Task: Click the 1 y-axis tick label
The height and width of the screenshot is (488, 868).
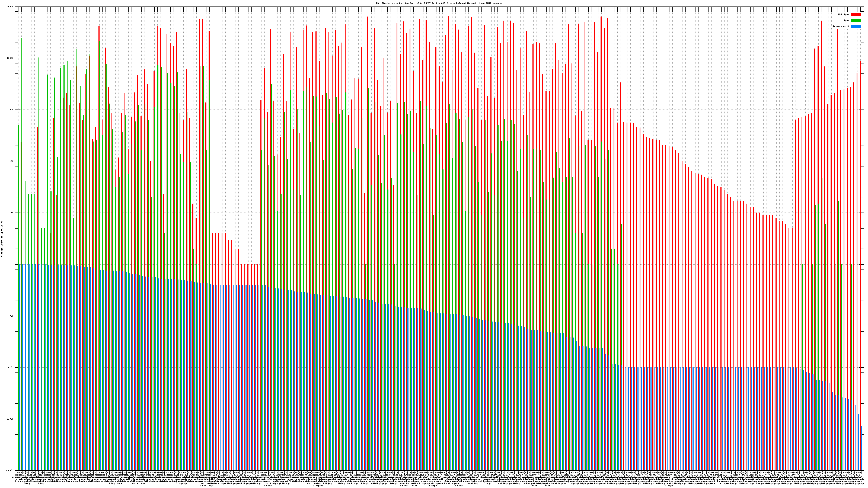Action: [13, 264]
